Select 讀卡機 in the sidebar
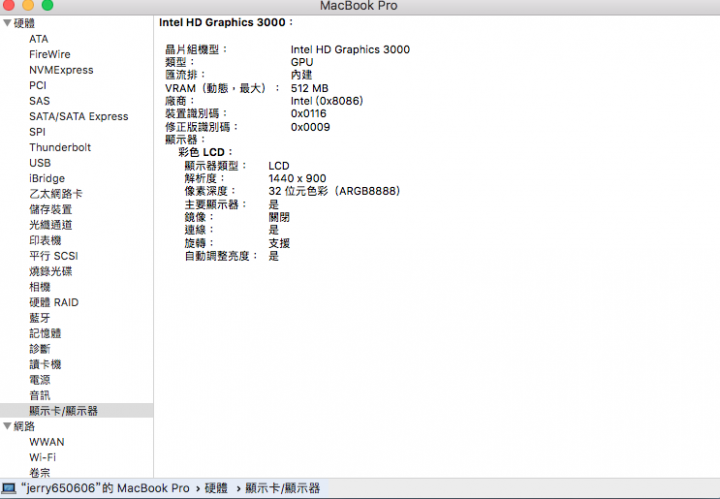Image resolution: width=720 pixels, height=499 pixels. click(45, 364)
